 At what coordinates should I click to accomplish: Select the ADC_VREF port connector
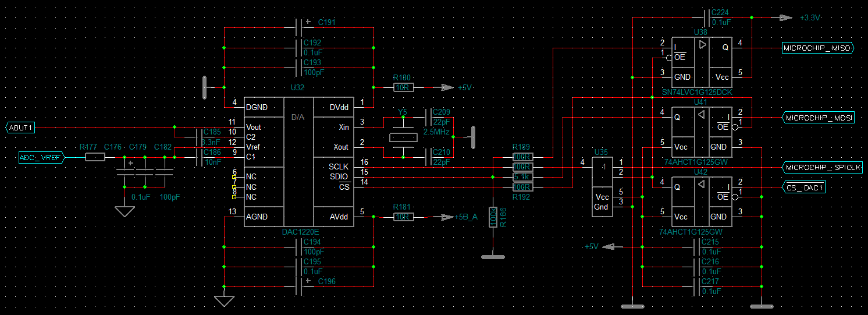(41, 157)
